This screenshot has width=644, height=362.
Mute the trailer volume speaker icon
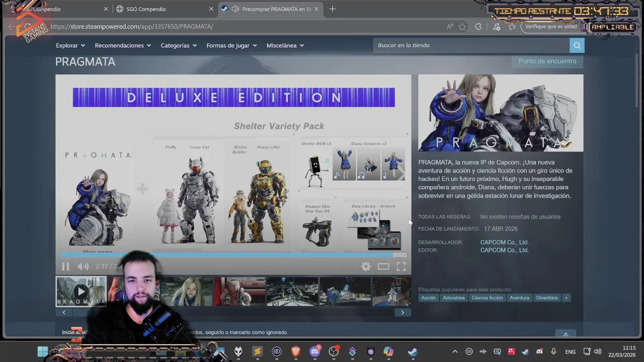pyautogui.click(x=83, y=266)
